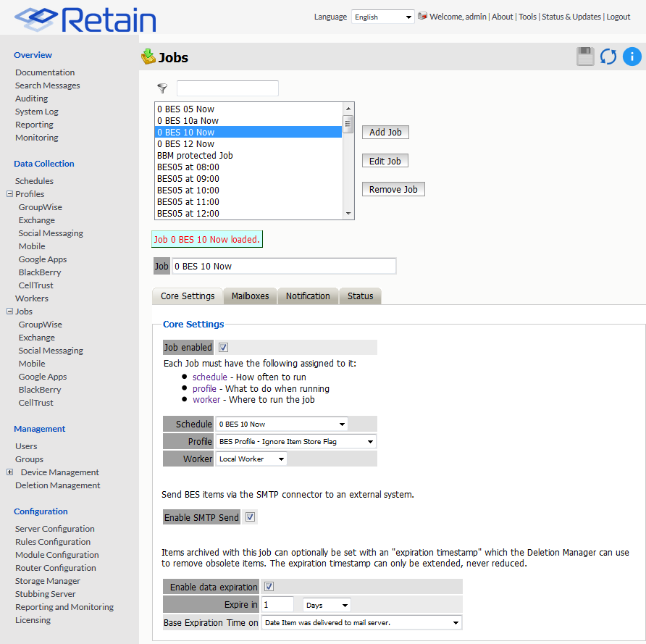The image size is (646, 644).
Task: Click the job list scrollbar thumb
Action: coord(348,124)
